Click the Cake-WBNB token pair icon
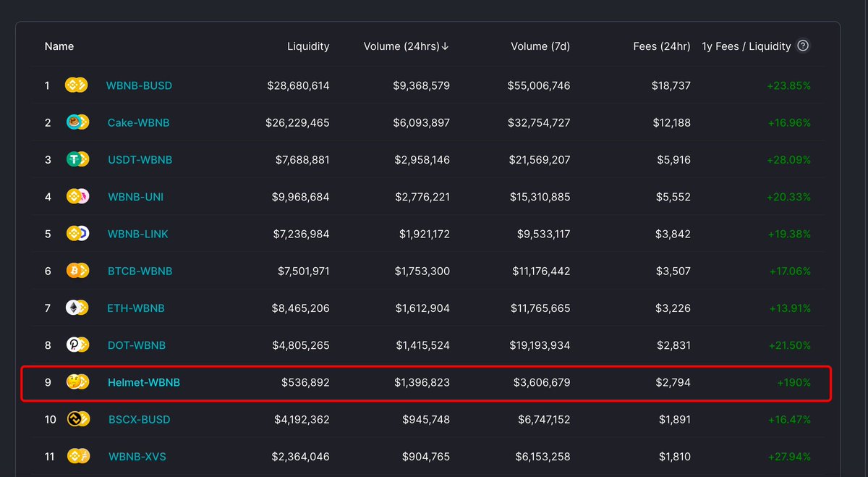This screenshot has width=868, height=477. pyautogui.click(x=77, y=122)
